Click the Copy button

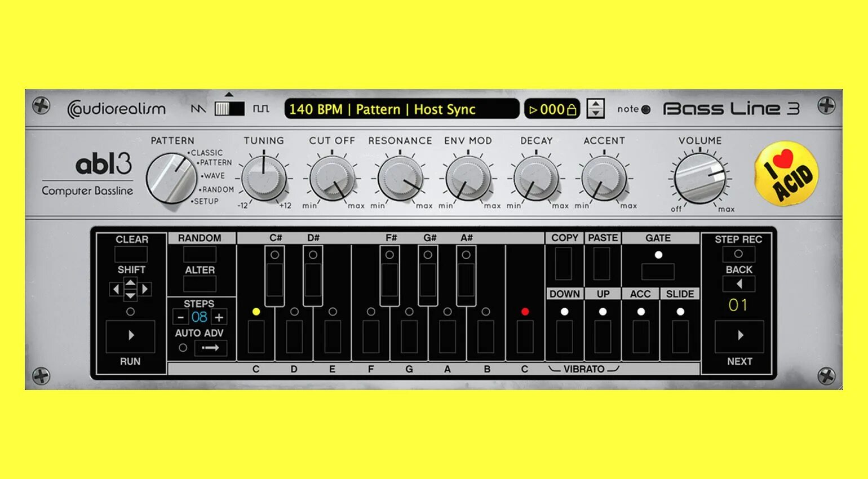[x=564, y=264]
